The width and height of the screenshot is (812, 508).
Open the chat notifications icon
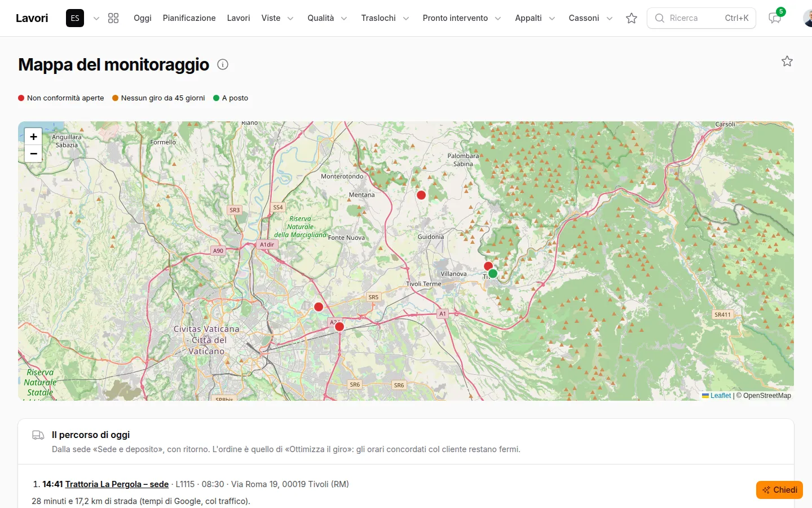click(775, 18)
